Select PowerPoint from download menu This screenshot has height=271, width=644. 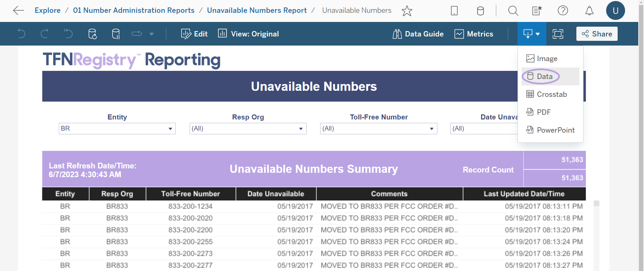550,130
